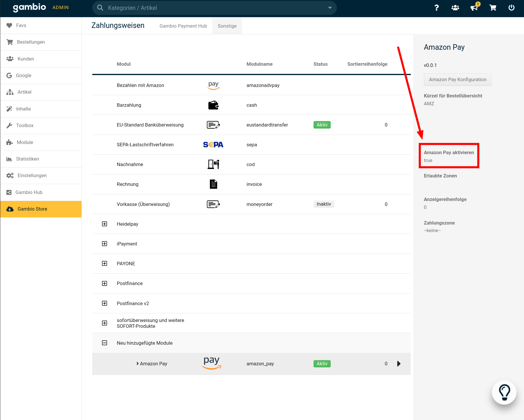Open the lightbulb hint button
Screen dimensions: 524x420
tap(504, 392)
